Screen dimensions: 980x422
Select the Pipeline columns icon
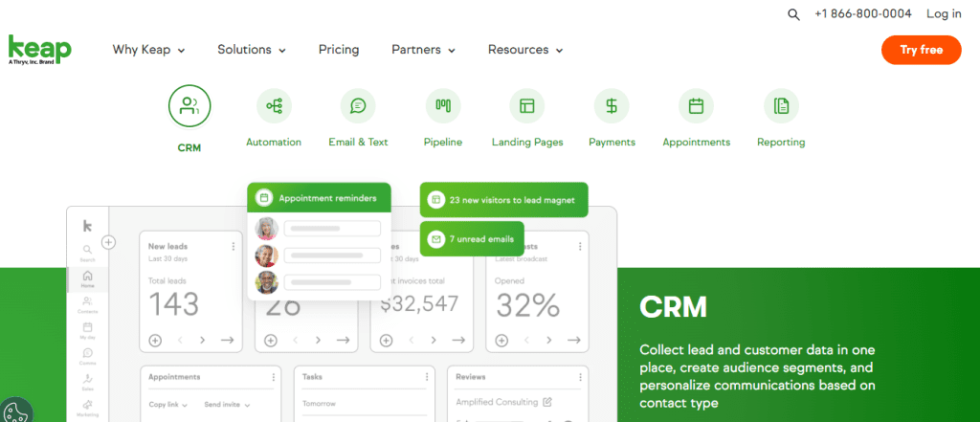pyautogui.click(x=443, y=105)
